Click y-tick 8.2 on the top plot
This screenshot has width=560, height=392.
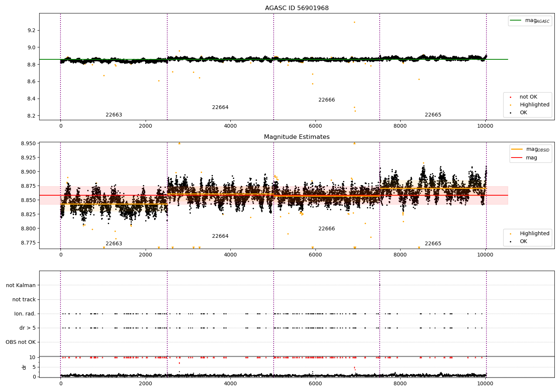[31, 116]
